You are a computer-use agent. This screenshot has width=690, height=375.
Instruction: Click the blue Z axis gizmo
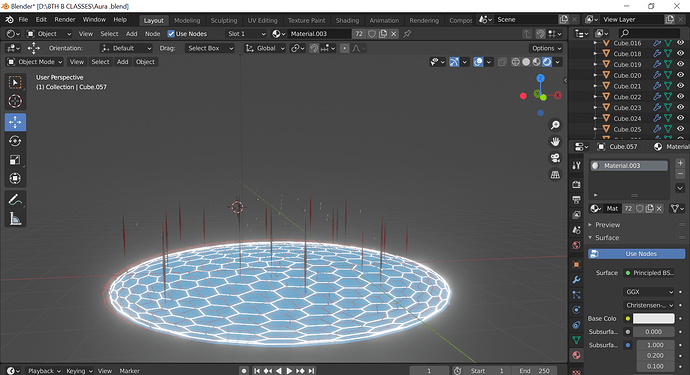click(x=540, y=78)
